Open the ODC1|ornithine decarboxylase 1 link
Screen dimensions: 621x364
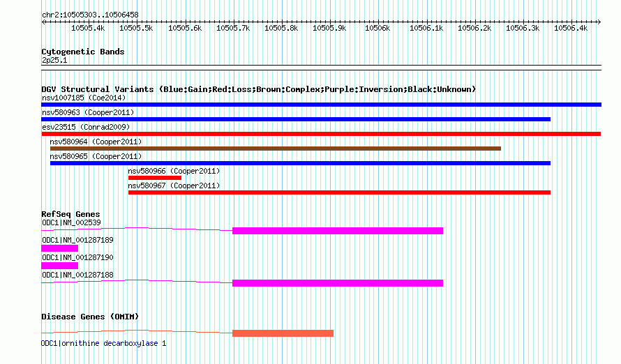click(x=104, y=343)
